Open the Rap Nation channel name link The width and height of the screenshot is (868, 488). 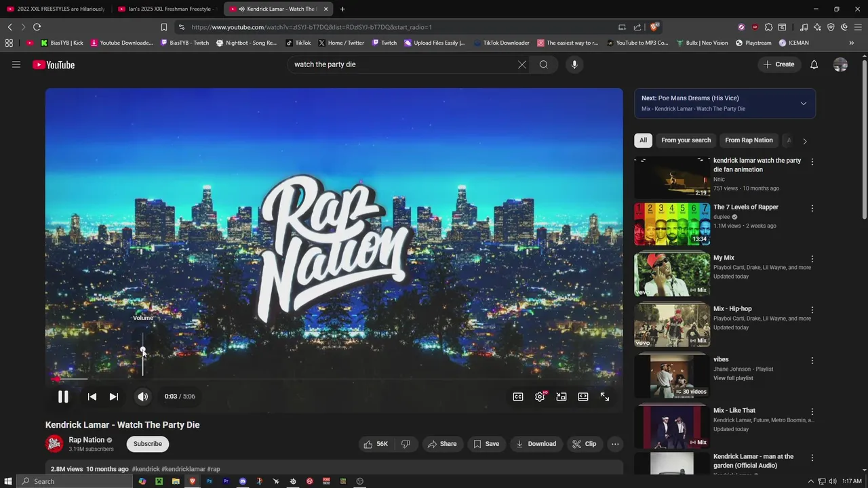click(x=87, y=440)
